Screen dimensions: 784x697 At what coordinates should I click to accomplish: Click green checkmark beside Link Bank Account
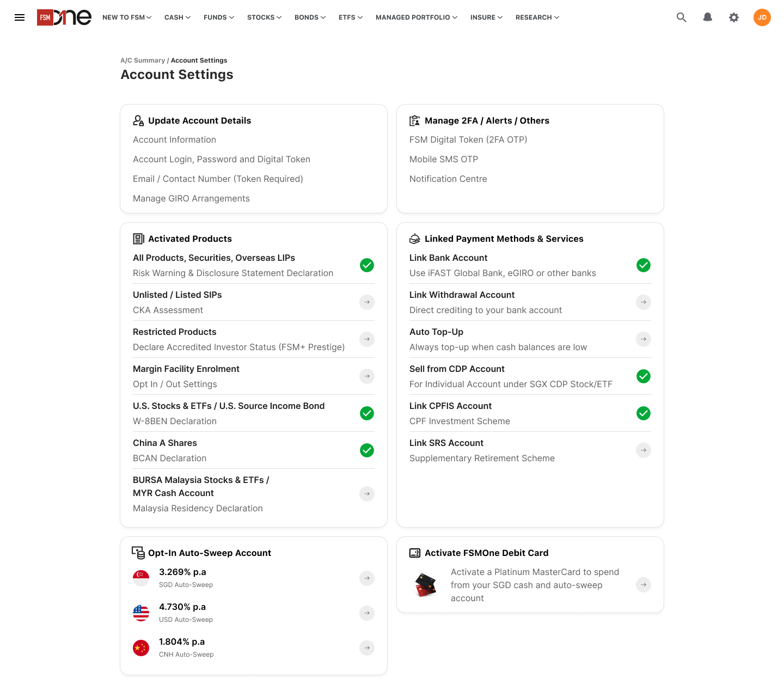(644, 265)
